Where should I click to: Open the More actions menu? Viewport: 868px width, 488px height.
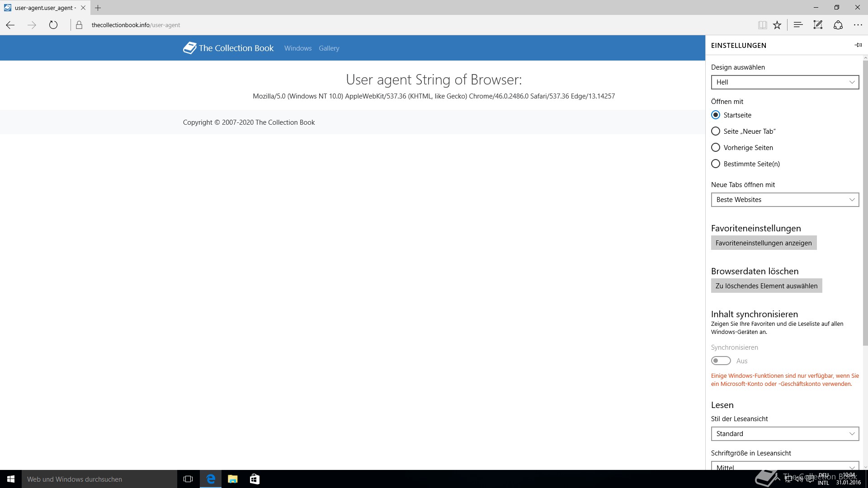tap(858, 25)
